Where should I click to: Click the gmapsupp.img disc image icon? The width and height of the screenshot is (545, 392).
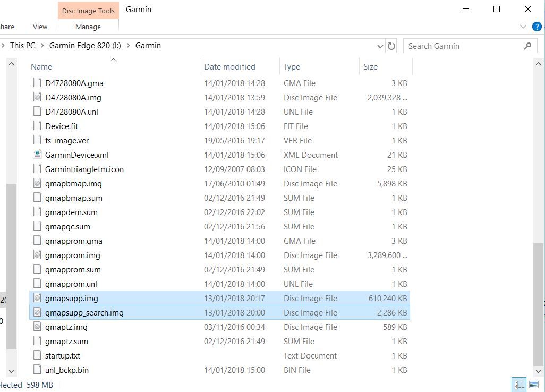(37, 298)
